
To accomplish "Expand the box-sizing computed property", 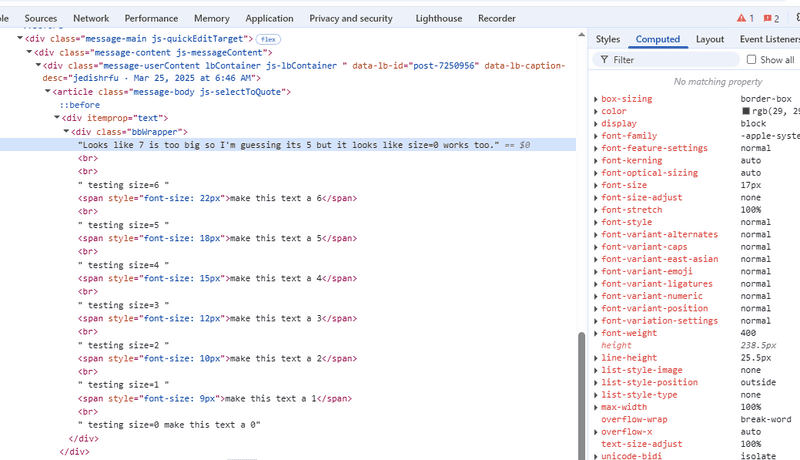I will pos(595,99).
